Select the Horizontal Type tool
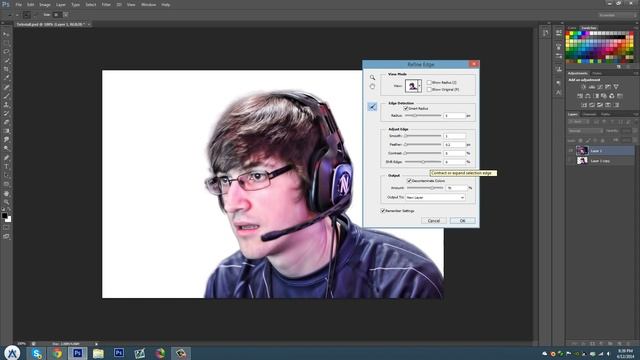Image resolution: width=640 pixels, height=360 pixels. (x=6, y=167)
